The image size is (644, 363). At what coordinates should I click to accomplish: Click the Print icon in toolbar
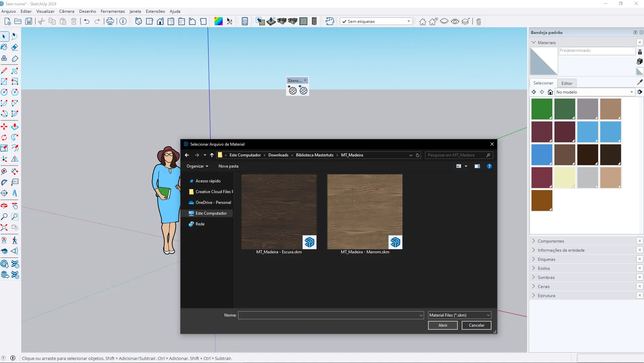(110, 22)
